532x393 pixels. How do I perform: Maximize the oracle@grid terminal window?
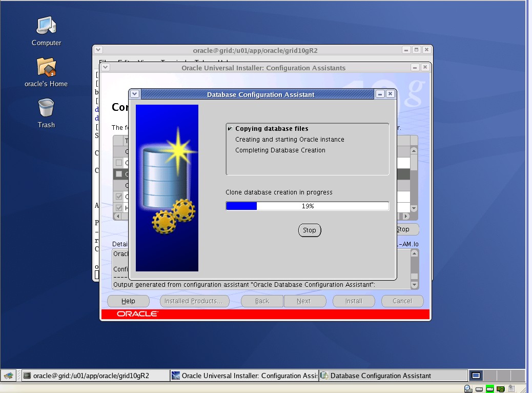(x=417, y=50)
